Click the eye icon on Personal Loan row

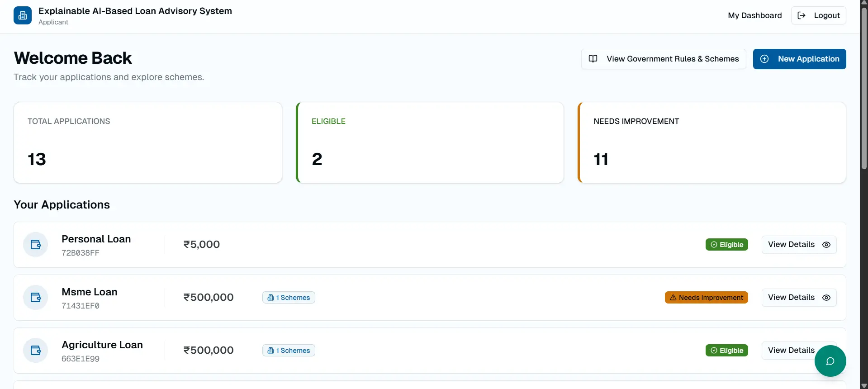[x=826, y=245]
